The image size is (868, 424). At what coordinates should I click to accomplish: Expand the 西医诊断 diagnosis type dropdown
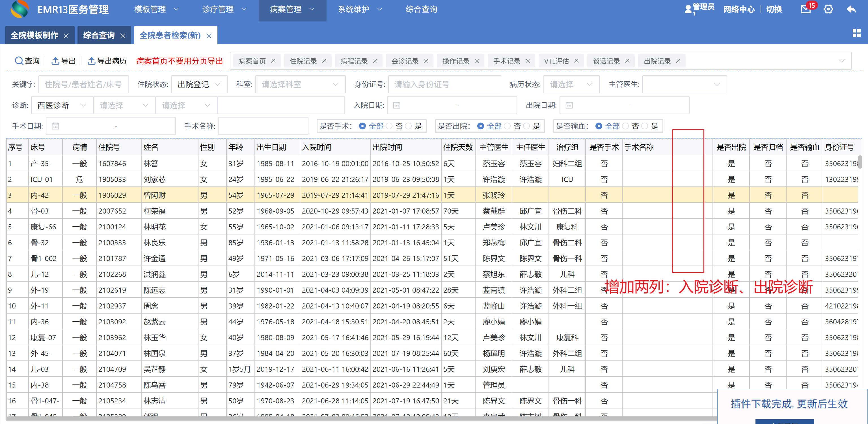[62, 105]
